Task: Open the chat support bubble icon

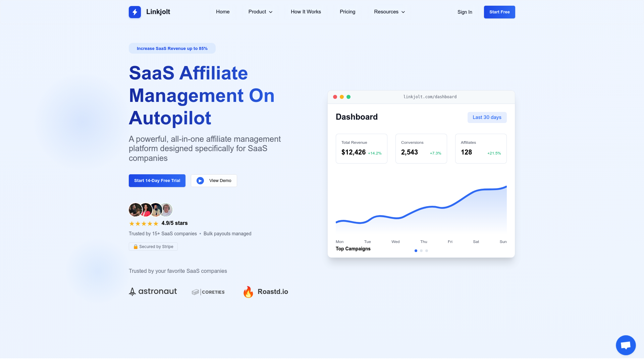Action: click(626, 345)
